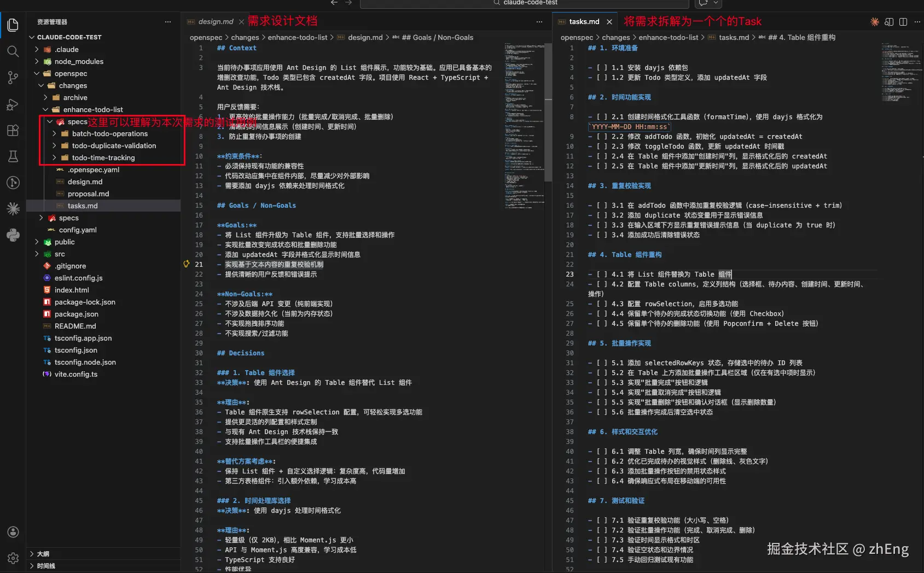Open tasks.md preview to the side
This screenshot has height=573, width=924.
[889, 22]
